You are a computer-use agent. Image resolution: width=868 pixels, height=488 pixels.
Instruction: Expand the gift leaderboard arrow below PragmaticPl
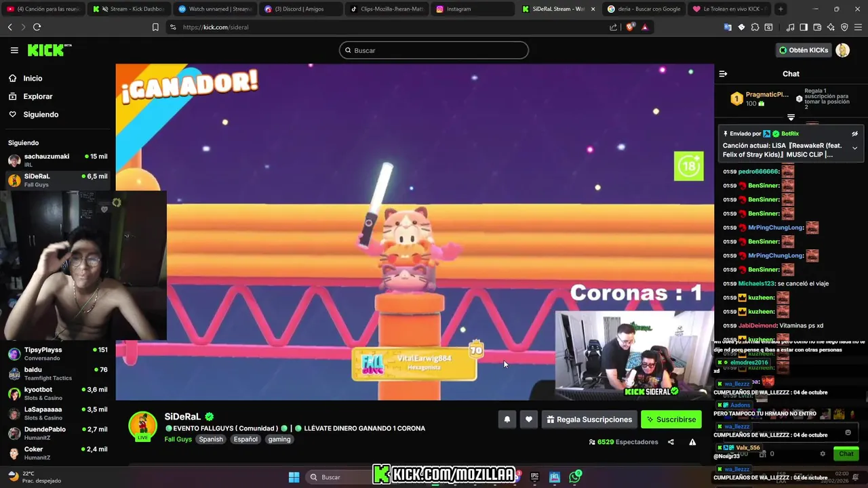[x=791, y=118]
